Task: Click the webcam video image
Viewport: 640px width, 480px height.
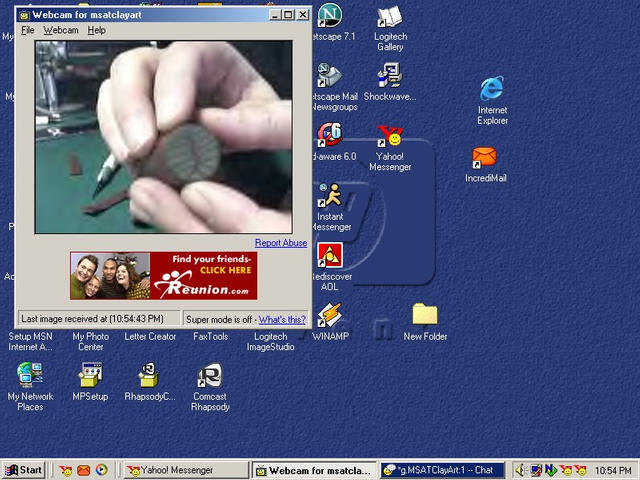Action: 164,137
